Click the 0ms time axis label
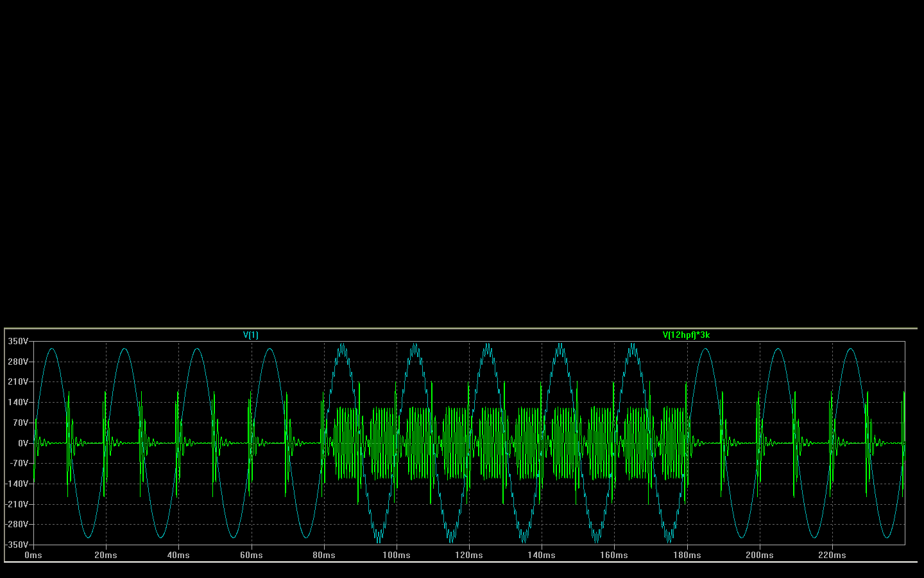 pos(33,556)
